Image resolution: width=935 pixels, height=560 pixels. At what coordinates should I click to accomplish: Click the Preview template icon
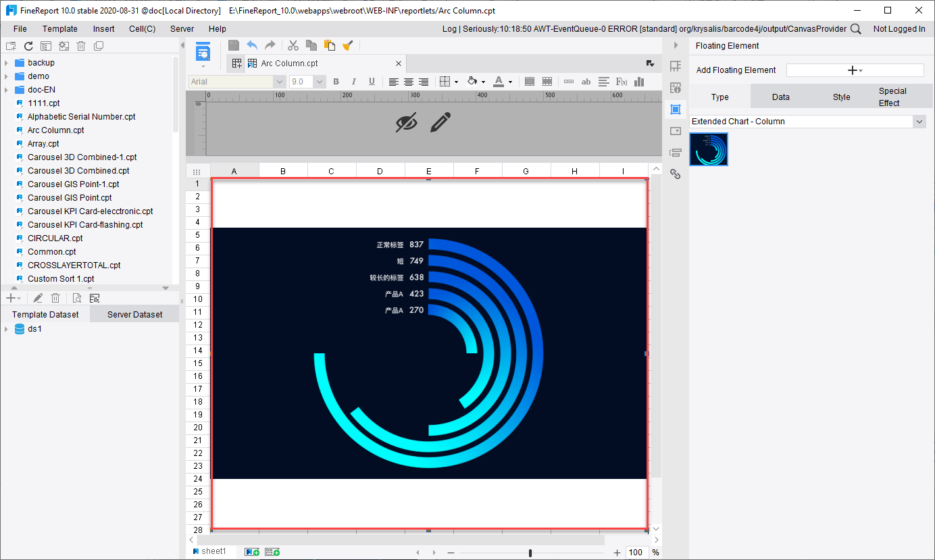point(203,51)
